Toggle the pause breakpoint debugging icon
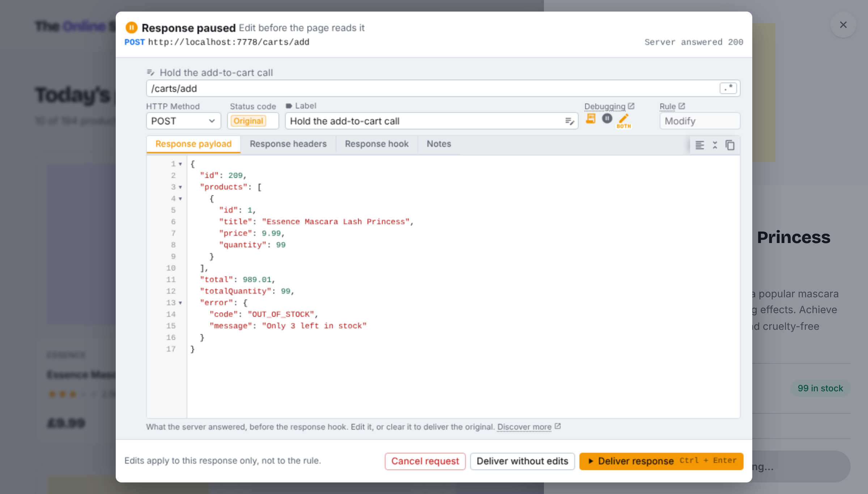Viewport: 868px width, 494px height. pos(607,118)
